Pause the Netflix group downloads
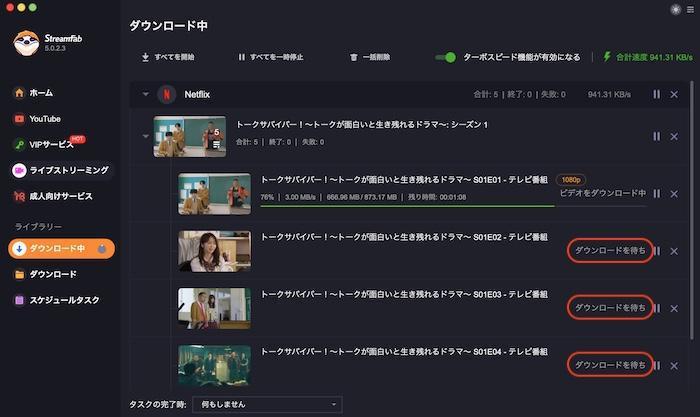The height and width of the screenshot is (417, 700). [x=656, y=94]
